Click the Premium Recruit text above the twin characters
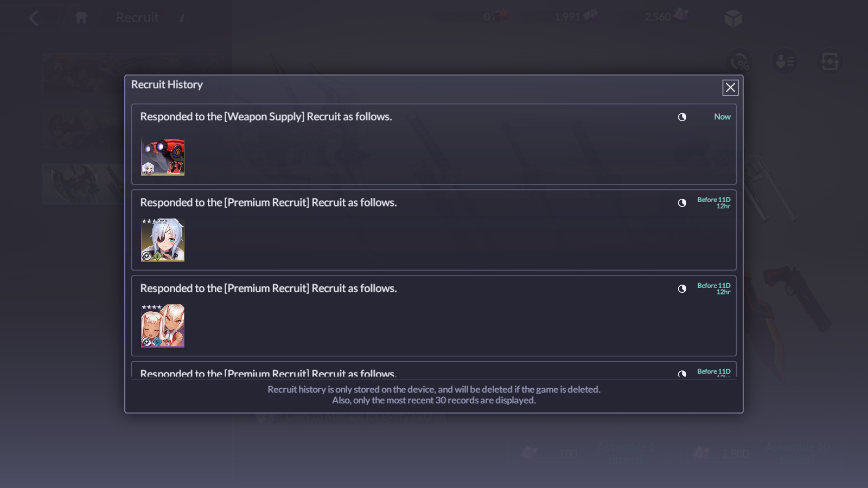868x488 pixels. 269,288
